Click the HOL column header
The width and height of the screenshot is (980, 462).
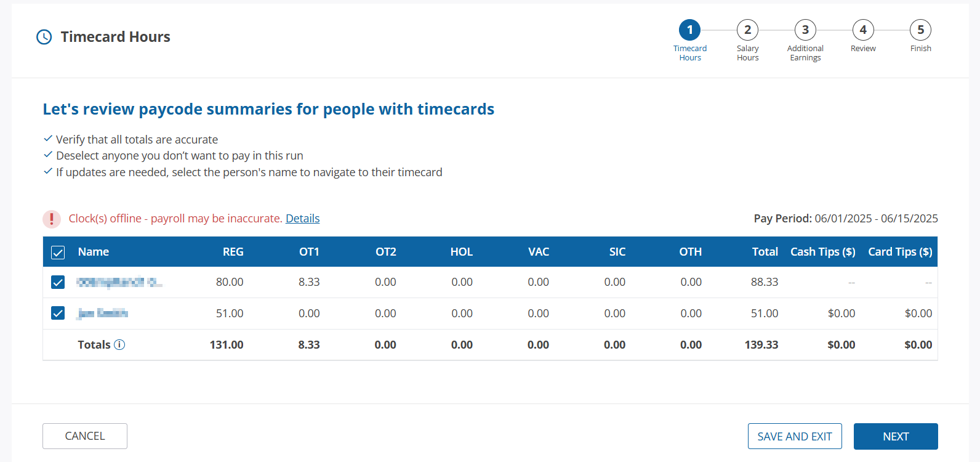tap(462, 252)
